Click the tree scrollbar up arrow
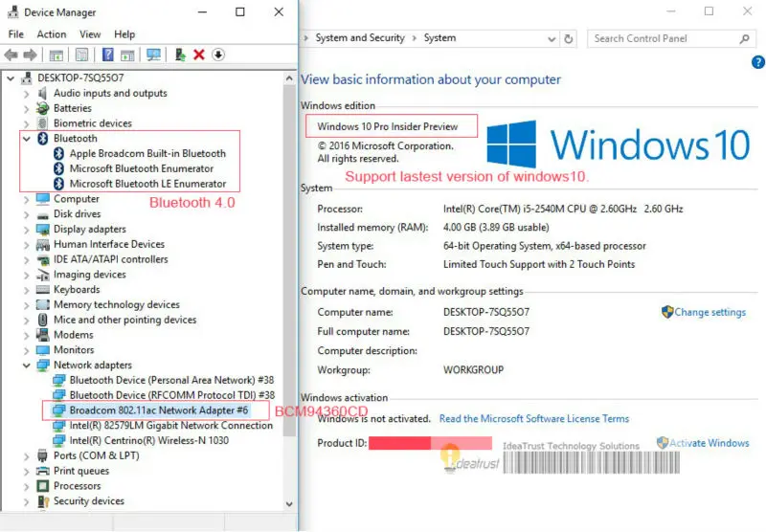 (x=289, y=78)
